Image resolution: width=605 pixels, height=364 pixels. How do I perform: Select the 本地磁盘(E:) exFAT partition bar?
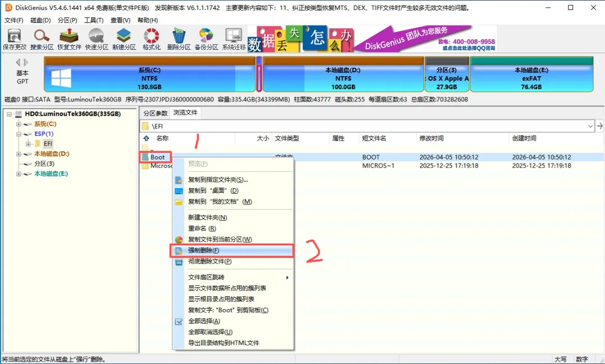(x=531, y=74)
